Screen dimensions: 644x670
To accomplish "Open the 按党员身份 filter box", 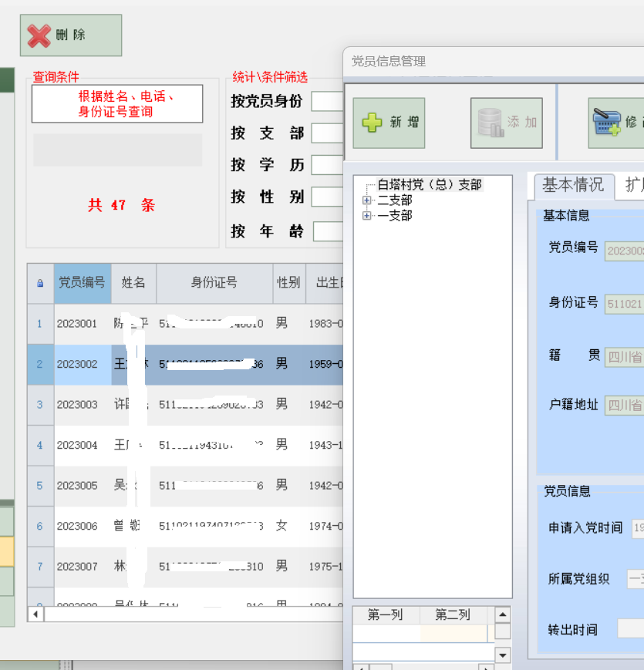I will pyautogui.click(x=327, y=102).
